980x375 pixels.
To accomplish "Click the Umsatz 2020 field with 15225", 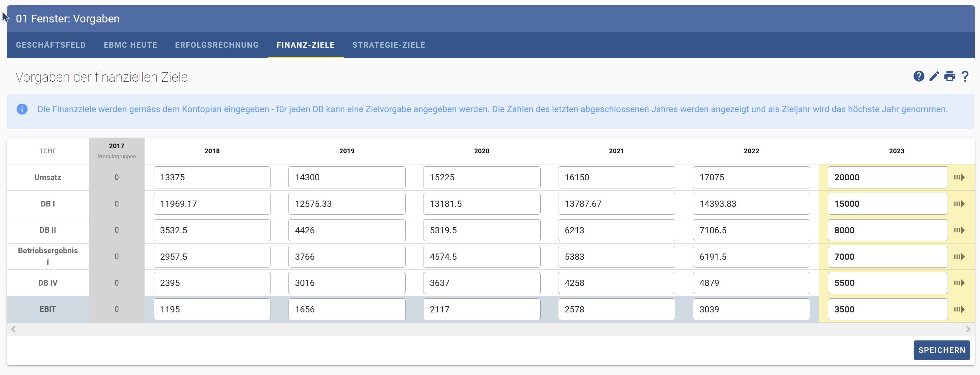I will tap(482, 178).
